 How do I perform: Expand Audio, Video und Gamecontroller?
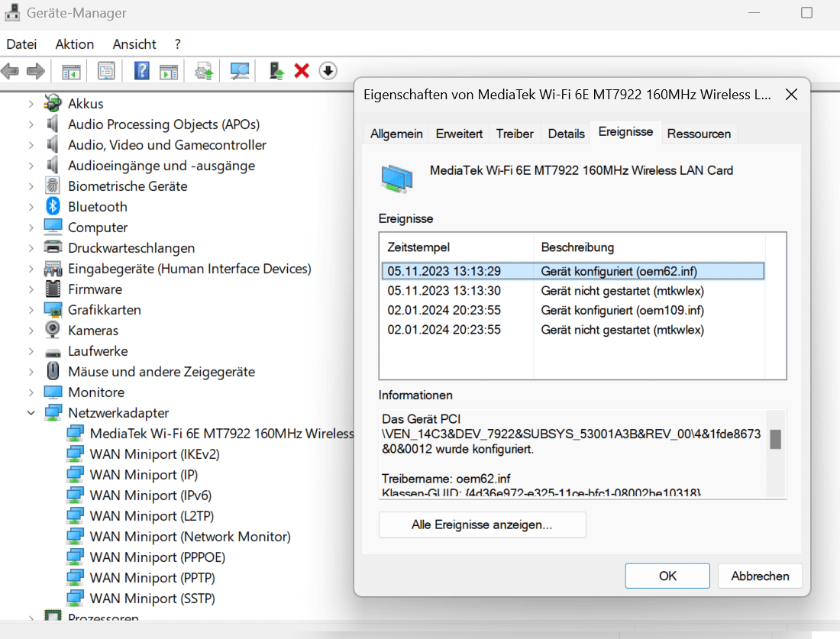tap(31, 144)
